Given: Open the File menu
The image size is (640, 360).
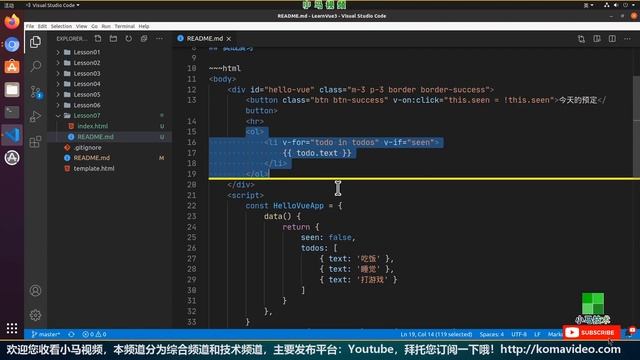Looking at the screenshot, I should pyautogui.click(x=30, y=26).
